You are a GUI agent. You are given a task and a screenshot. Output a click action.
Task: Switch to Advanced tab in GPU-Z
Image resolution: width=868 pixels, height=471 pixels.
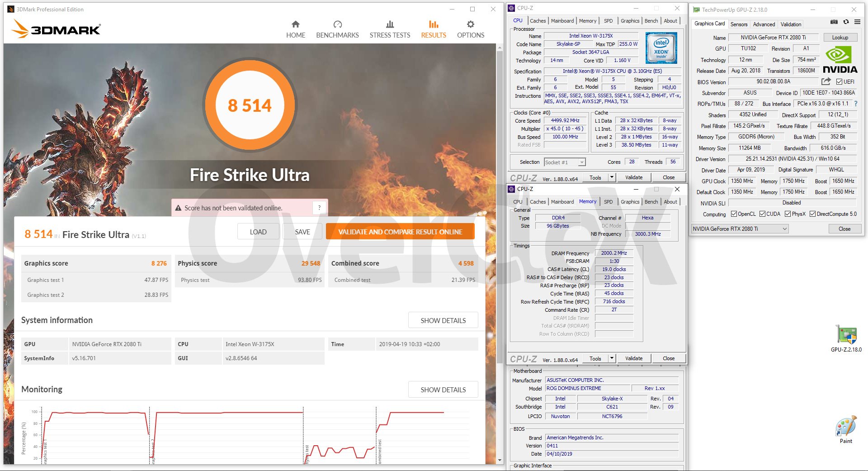click(x=764, y=24)
